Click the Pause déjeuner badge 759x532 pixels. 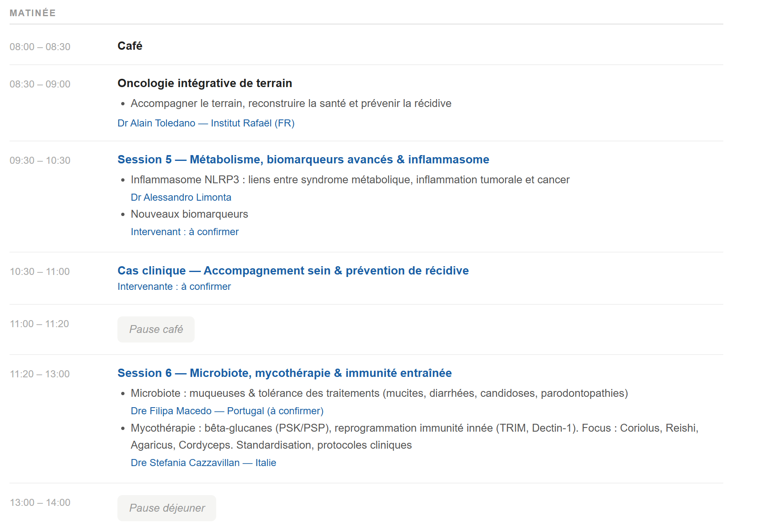coord(167,508)
